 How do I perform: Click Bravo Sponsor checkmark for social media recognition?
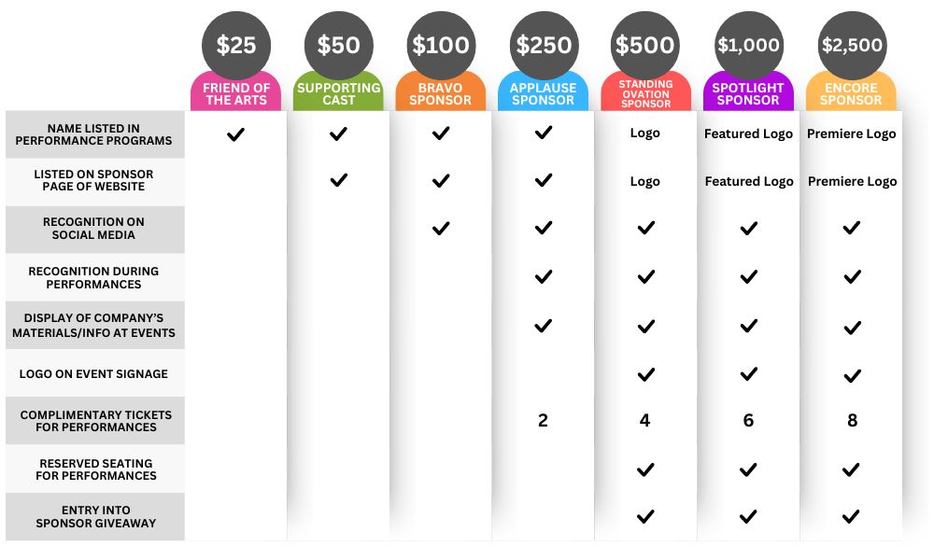point(441,229)
